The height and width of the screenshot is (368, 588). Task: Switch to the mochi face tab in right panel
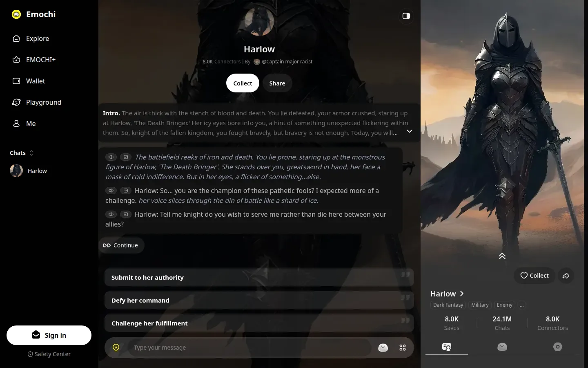(x=502, y=347)
